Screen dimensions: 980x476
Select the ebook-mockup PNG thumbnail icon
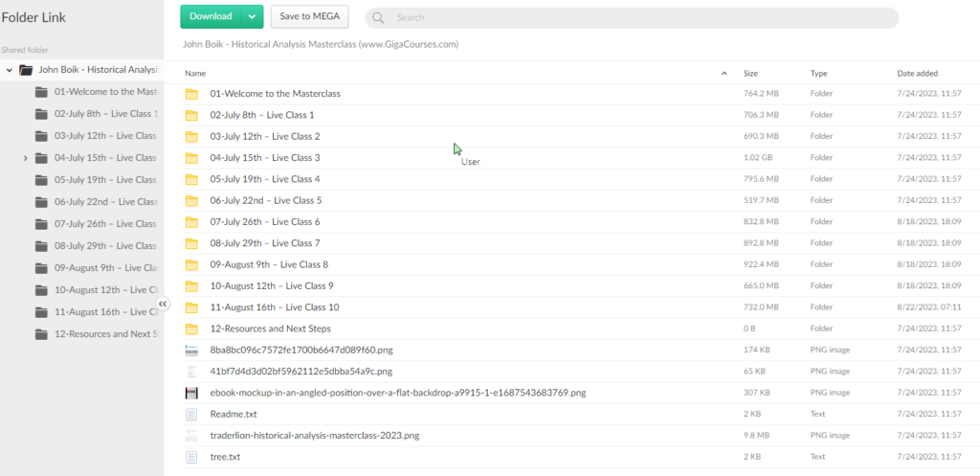click(191, 393)
